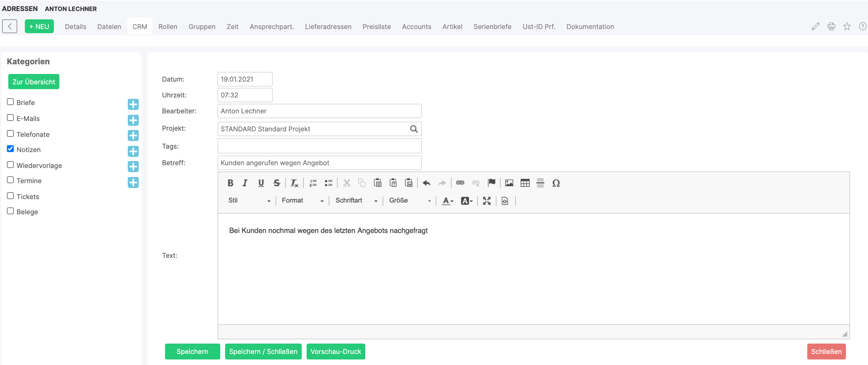The image size is (868, 365).
Task: Uncheck the Notizen category checkbox
Action: tap(11, 149)
